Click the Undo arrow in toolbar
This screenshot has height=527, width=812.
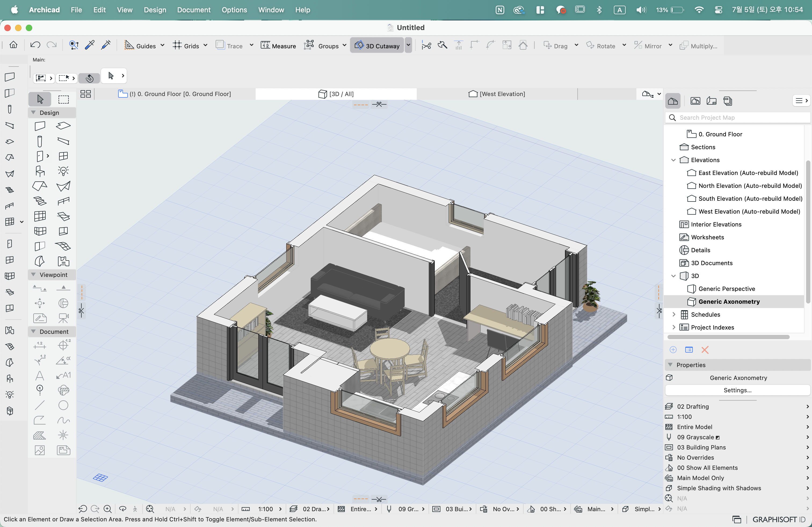point(35,45)
